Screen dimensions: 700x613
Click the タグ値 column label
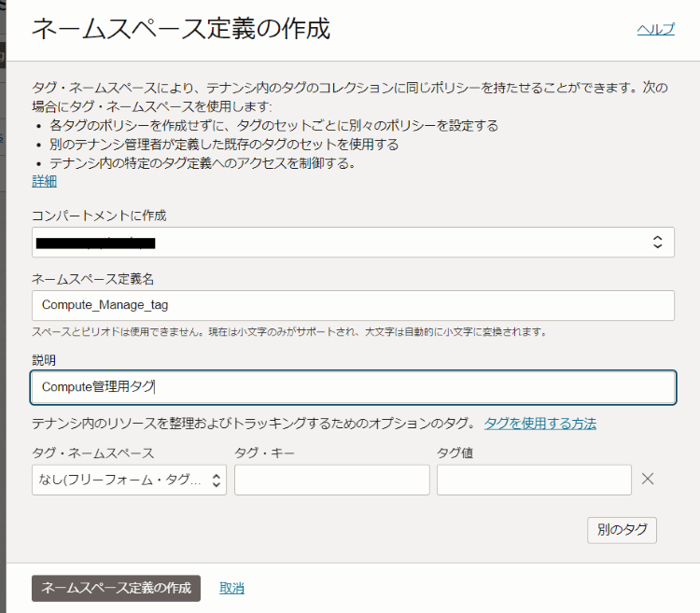click(455, 453)
